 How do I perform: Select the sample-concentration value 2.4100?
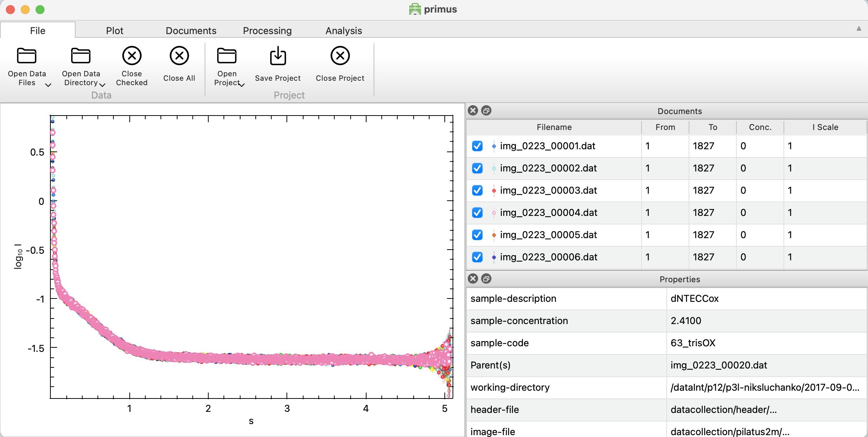pos(686,321)
